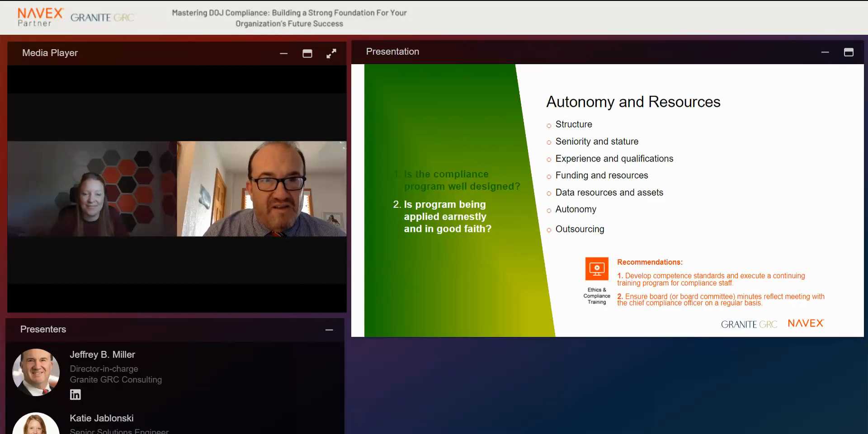Screen dimensions: 868x434
Task: Click the webinar title 'Mastering DOJ Compliance'
Action: point(289,18)
